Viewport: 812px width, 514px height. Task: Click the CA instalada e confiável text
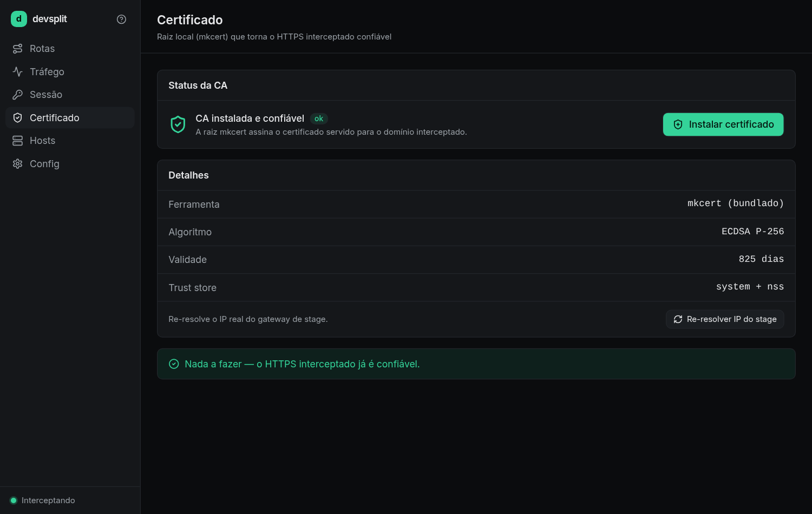tap(250, 118)
